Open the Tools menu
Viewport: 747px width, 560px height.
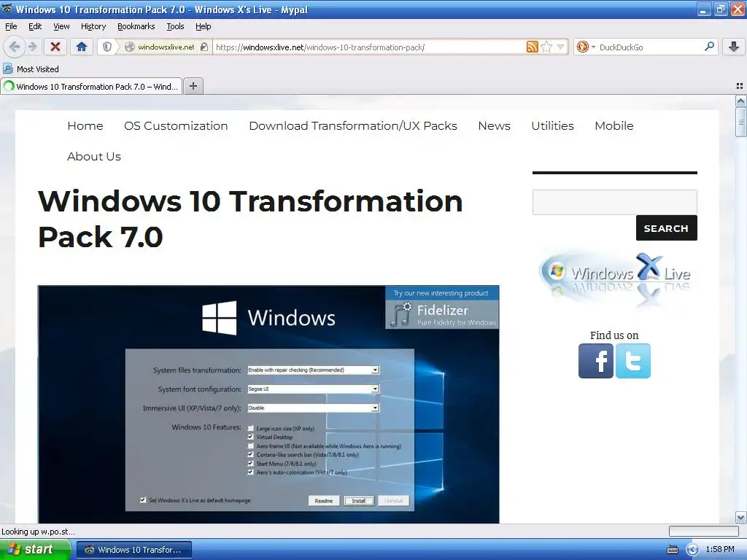point(175,26)
